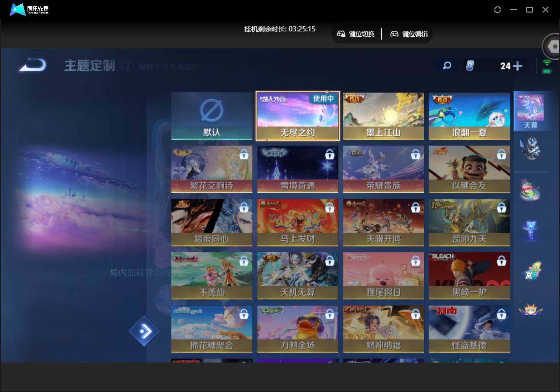
Task: Select the 以键会友 theme card
Action: (470, 169)
